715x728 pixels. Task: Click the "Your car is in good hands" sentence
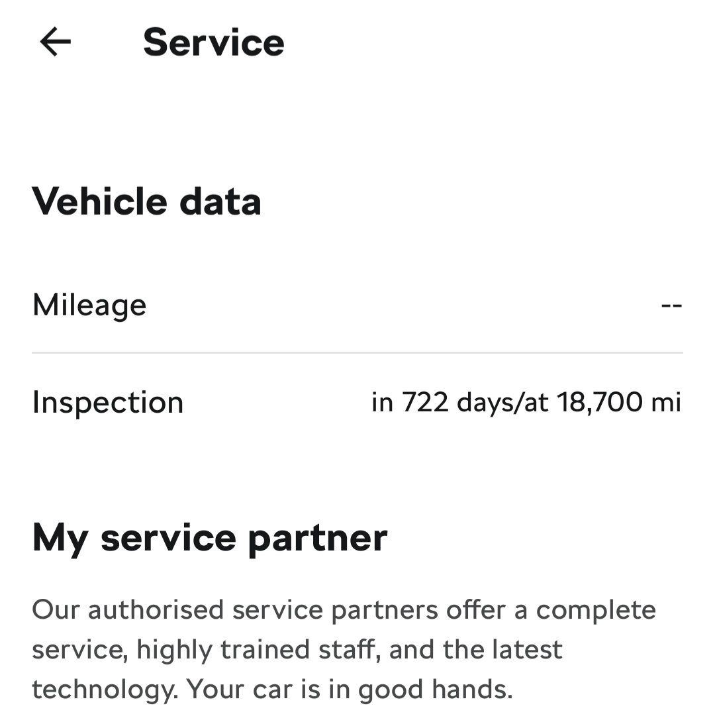coord(350,689)
